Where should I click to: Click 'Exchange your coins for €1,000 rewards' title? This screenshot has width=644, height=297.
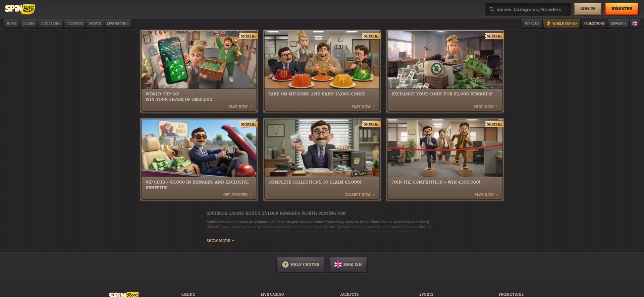pyautogui.click(x=442, y=94)
